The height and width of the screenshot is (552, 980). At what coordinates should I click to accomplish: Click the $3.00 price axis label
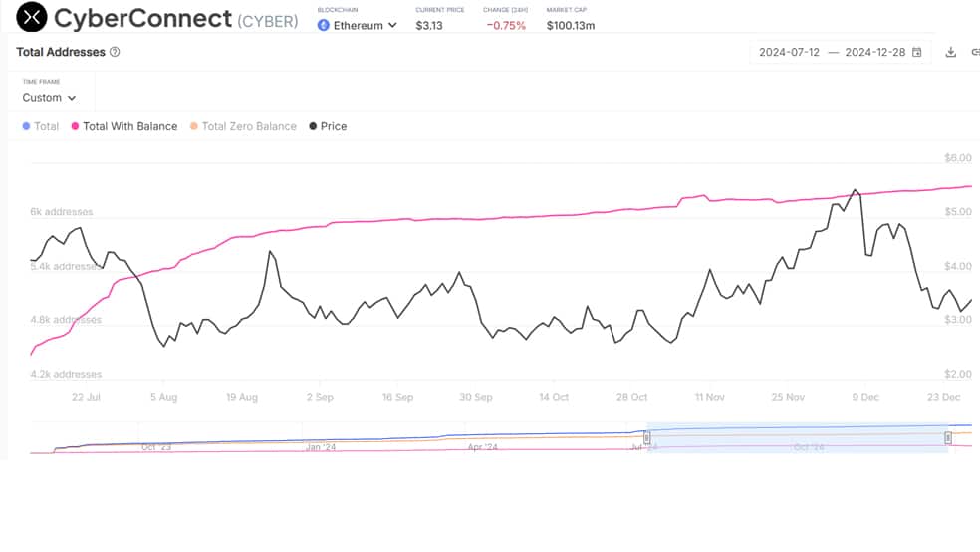[958, 320]
